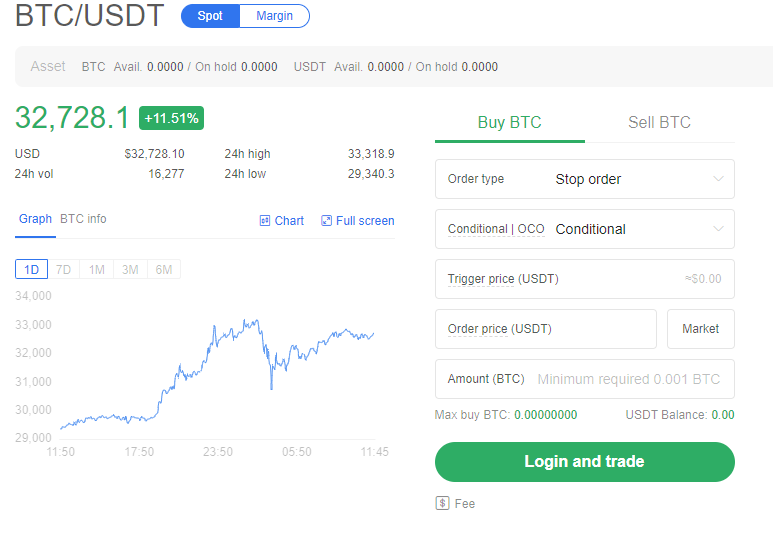This screenshot has height=533, width=773.
Task: Click the Chart candlestick icon
Action: (265, 221)
